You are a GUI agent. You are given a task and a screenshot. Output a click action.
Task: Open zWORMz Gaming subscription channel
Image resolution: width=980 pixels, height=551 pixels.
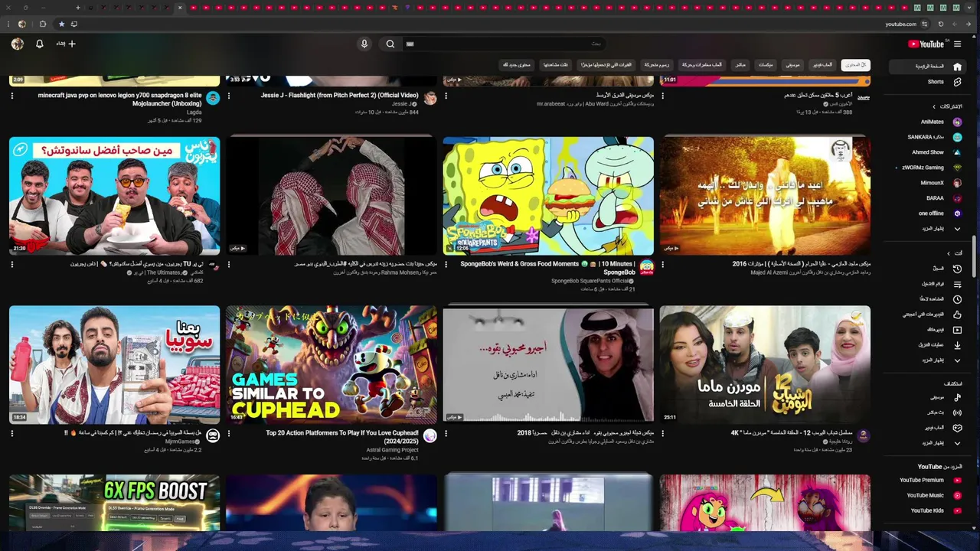[x=929, y=168]
